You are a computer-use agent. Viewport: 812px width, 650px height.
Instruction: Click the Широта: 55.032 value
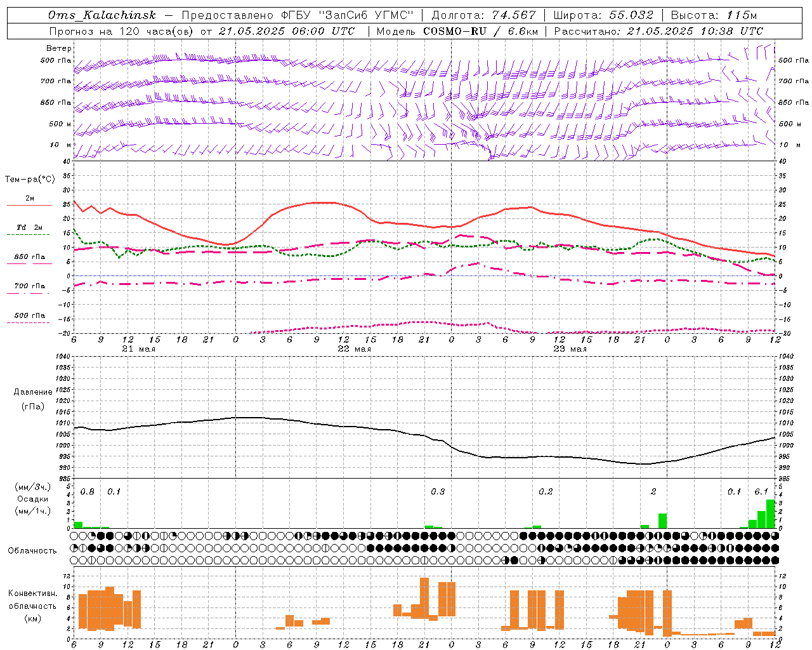click(x=603, y=15)
